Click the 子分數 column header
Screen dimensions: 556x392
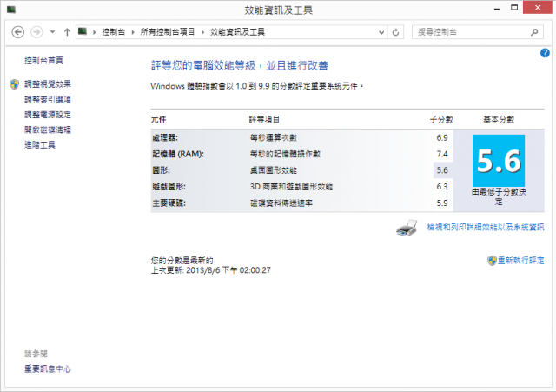coord(441,119)
